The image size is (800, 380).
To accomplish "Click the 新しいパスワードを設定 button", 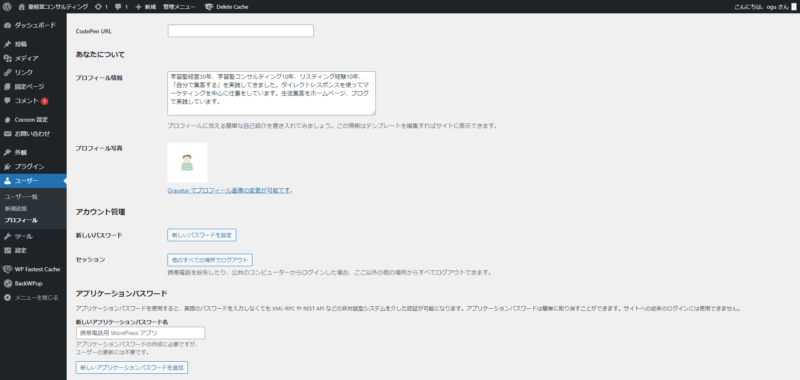I will pos(202,235).
